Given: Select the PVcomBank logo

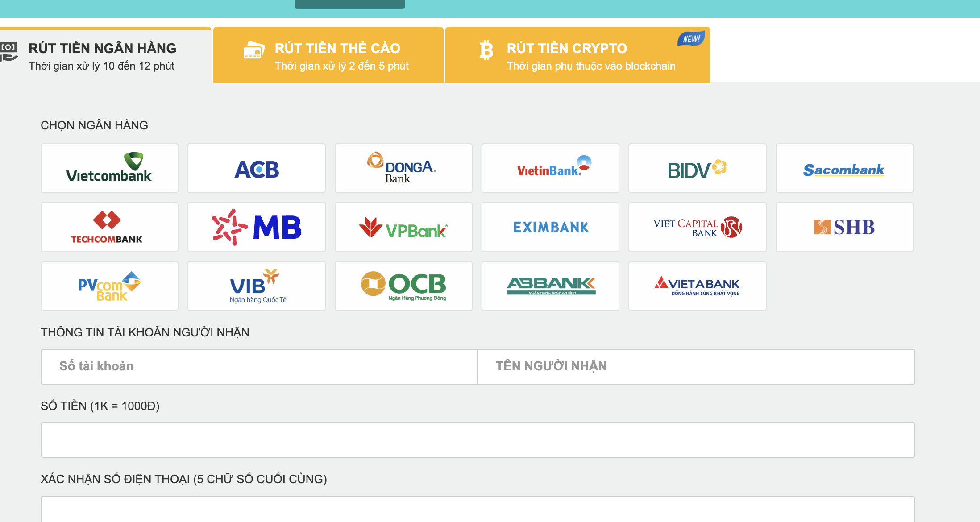Looking at the screenshot, I should coord(109,286).
